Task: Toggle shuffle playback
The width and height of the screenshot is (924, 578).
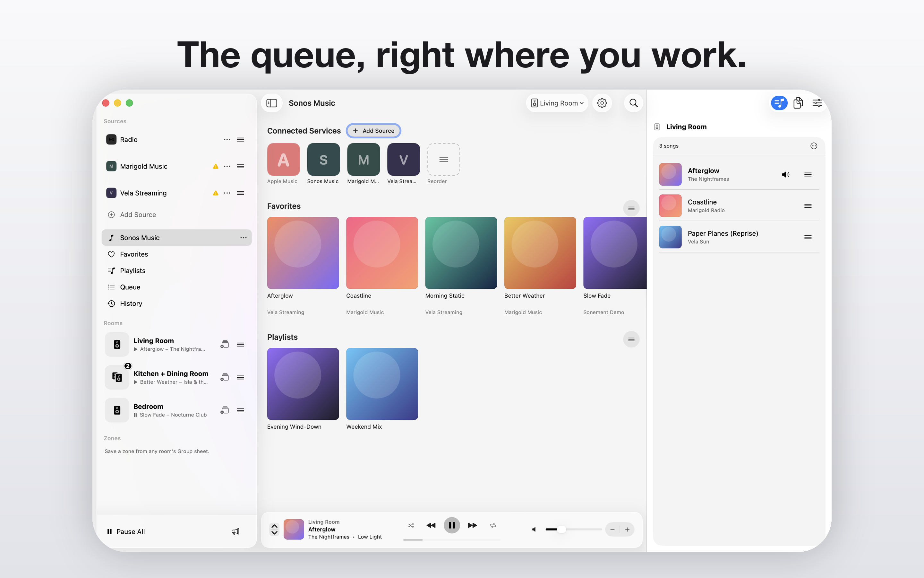Action: click(x=411, y=525)
